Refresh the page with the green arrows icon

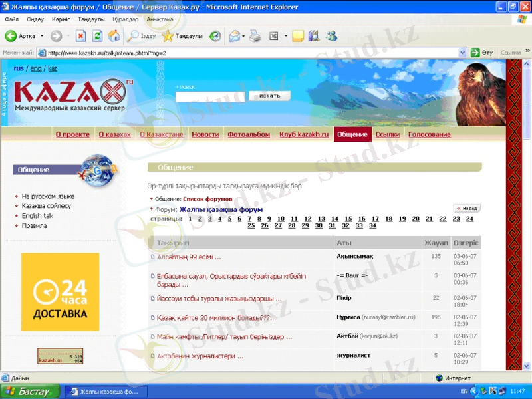coord(97,36)
